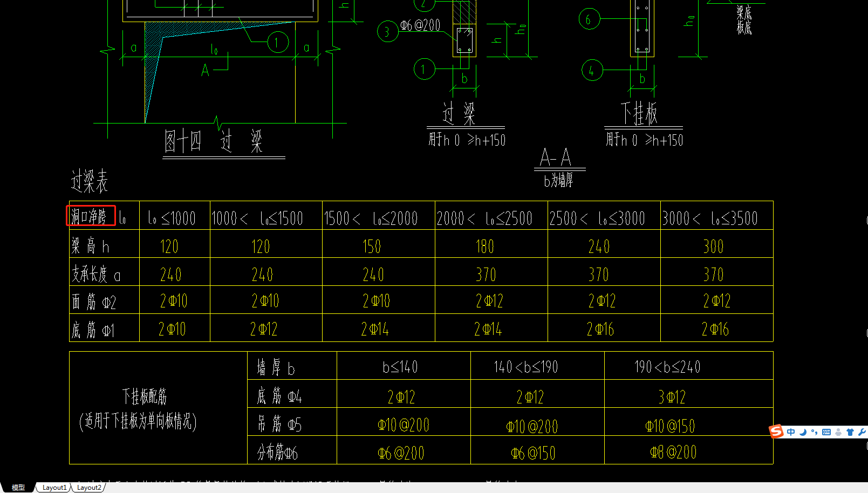The width and height of the screenshot is (868, 493).
Task: Switch to the 模型 model tab
Action: (18, 488)
